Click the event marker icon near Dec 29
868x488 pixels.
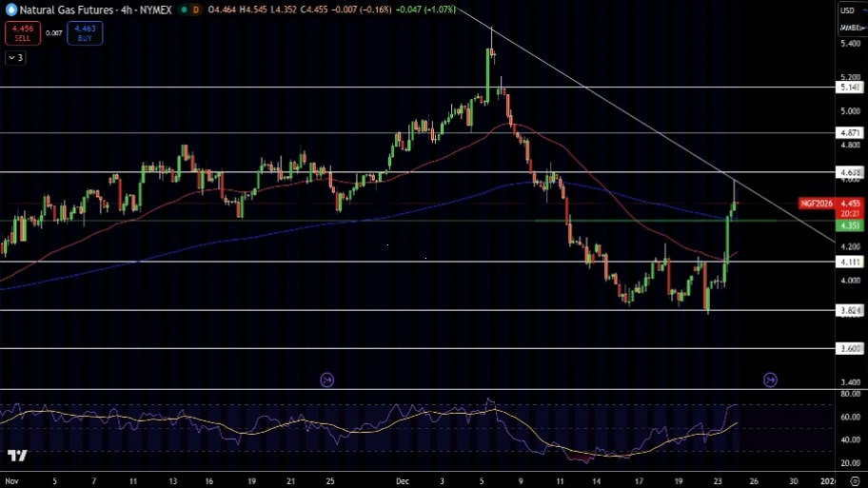(x=770, y=380)
